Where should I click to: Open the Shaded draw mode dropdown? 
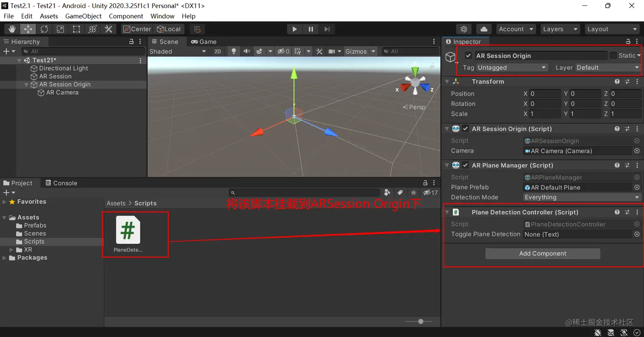pos(178,51)
